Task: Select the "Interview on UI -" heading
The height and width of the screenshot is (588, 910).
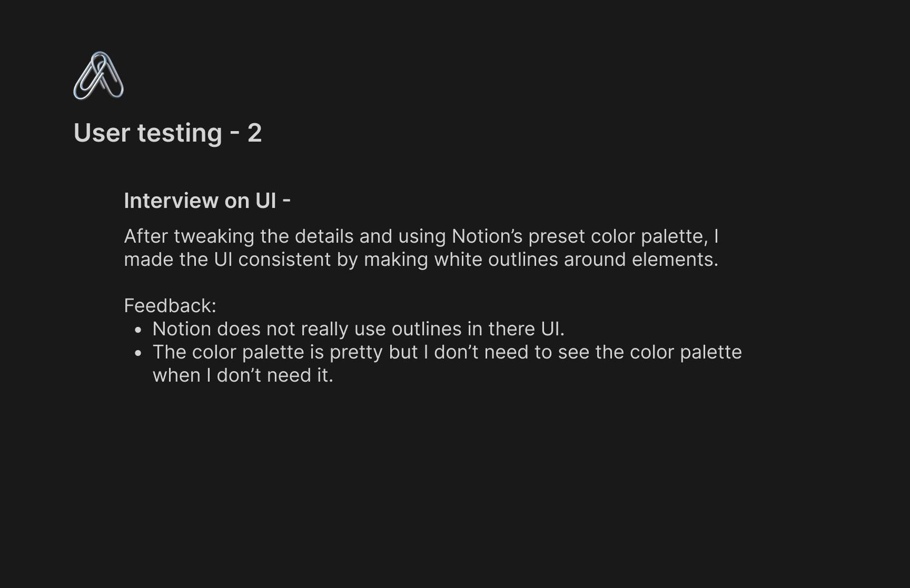Action: [207, 201]
